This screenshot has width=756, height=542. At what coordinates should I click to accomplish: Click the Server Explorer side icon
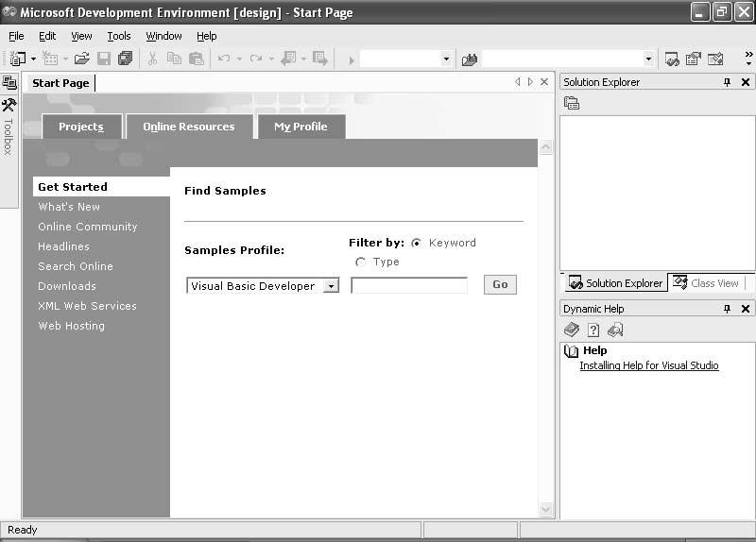9,82
